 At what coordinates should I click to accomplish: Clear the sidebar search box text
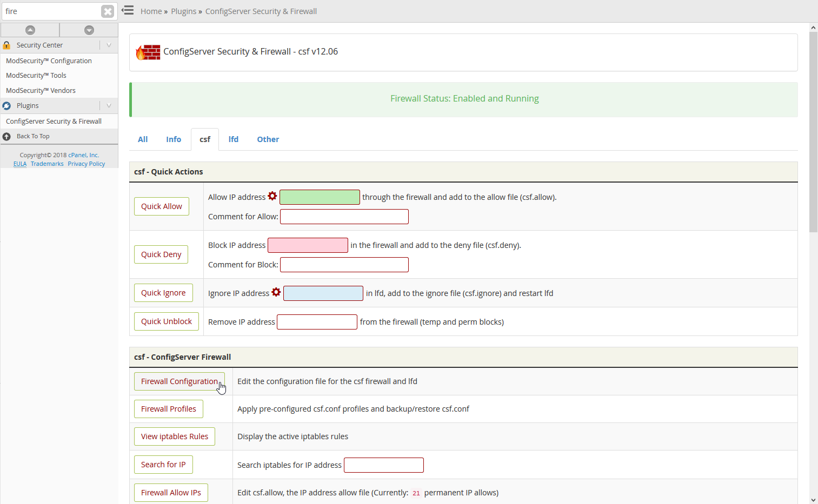(108, 11)
